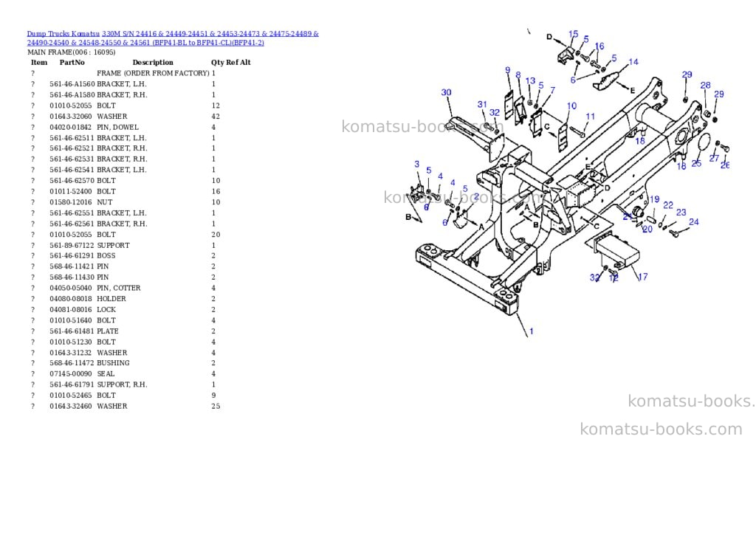Click the 'Description' column header
This screenshot has width=756, height=535.
click(x=153, y=62)
